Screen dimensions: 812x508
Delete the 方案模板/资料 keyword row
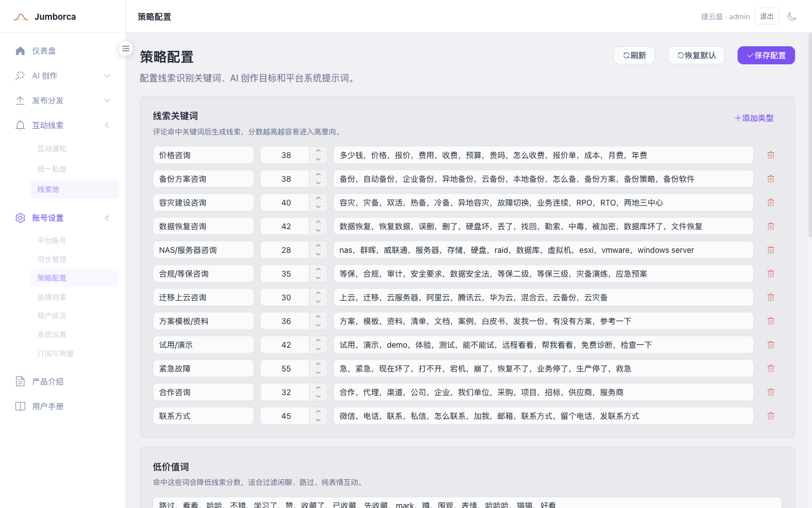click(x=771, y=321)
